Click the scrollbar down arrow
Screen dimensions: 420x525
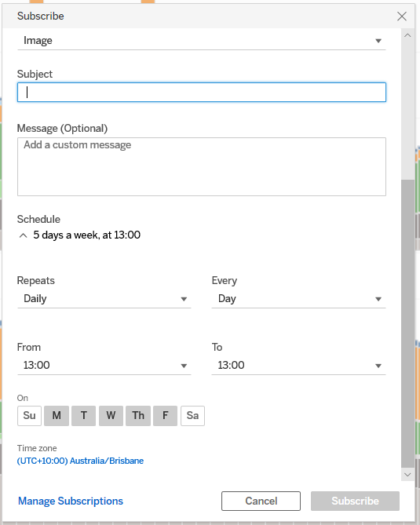tap(407, 475)
